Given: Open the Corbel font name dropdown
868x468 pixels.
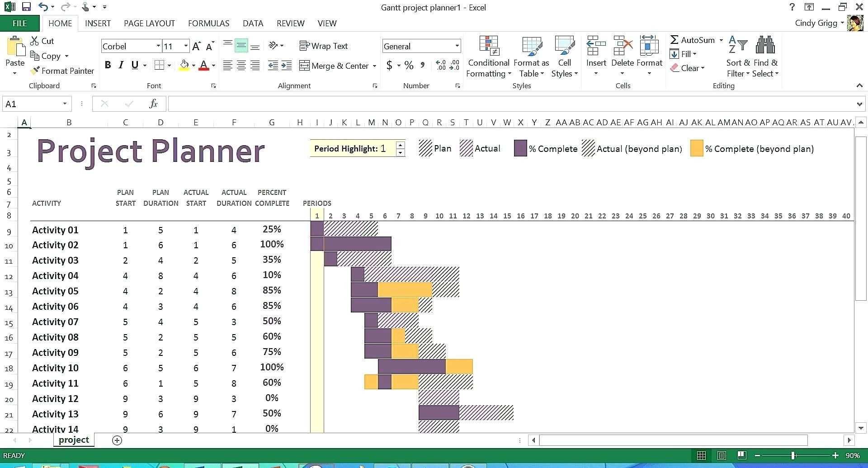Looking at the screenshot, I should (158, 46).
